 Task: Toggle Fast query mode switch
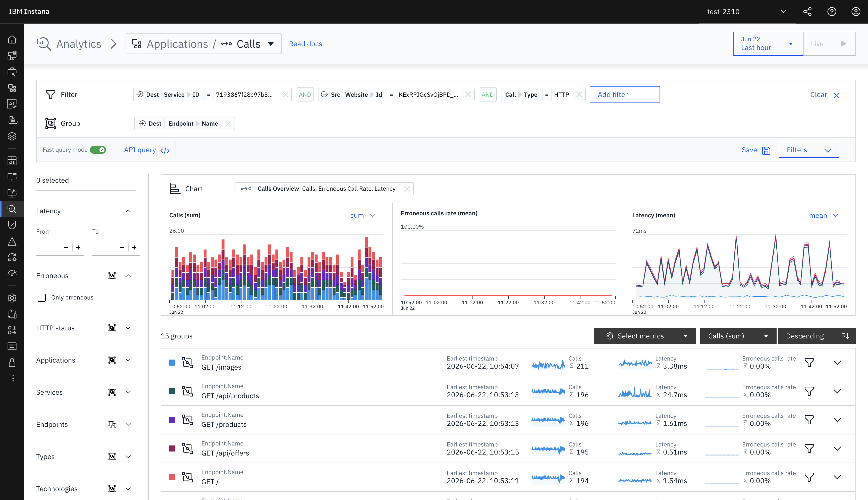[98, 150]
